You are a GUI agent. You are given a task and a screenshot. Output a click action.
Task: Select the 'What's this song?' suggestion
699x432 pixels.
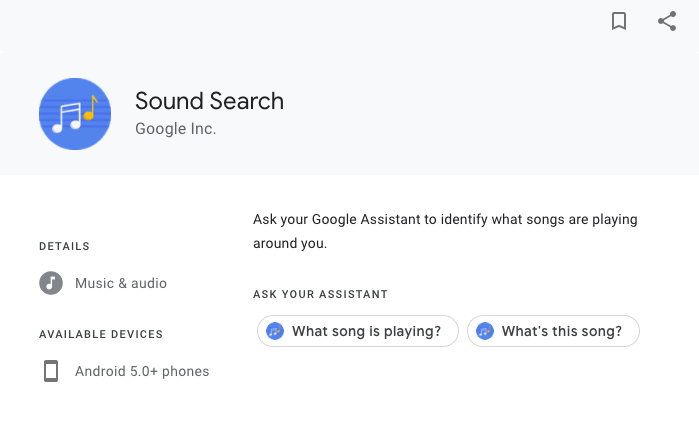pos(553,331)
